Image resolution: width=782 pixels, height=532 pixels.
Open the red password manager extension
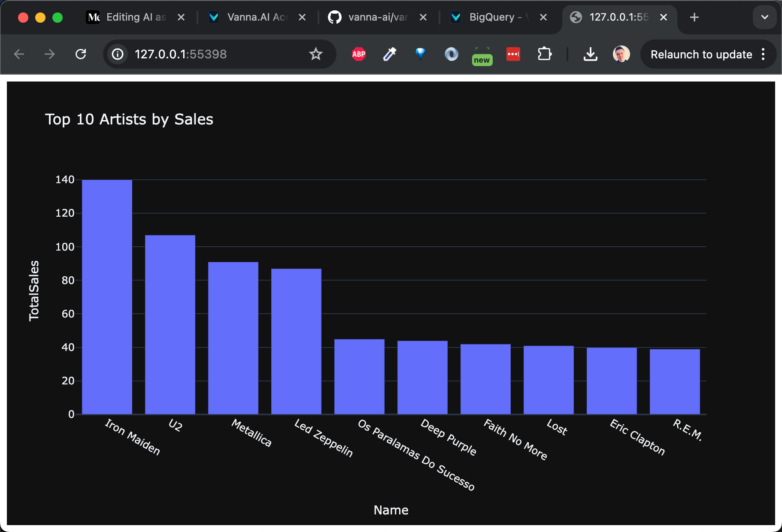click(x=513, y=54)
